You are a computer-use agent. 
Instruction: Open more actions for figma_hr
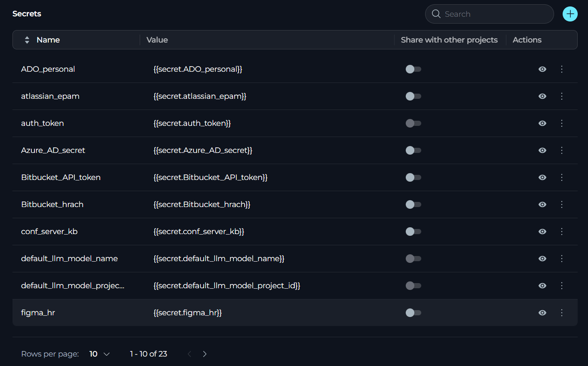click(x=562, y=313)
